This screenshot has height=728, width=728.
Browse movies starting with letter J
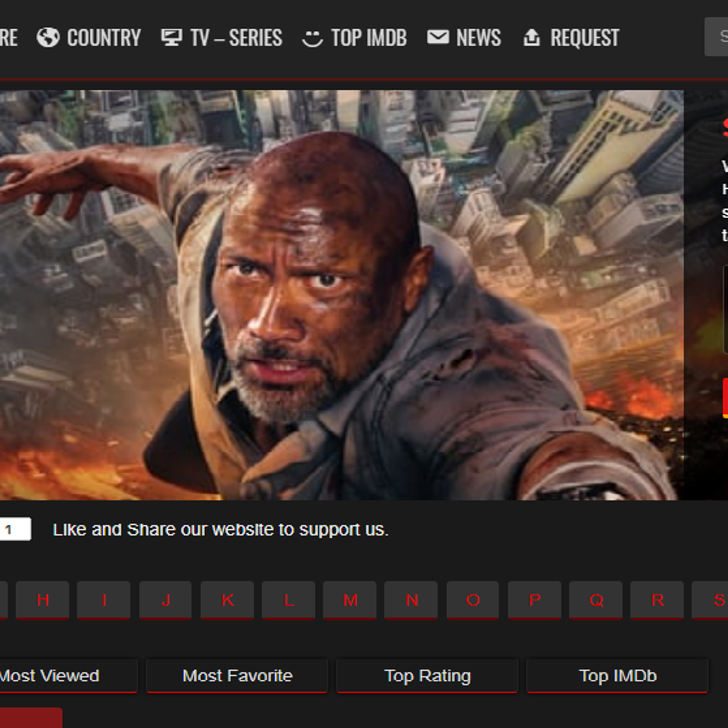click(166, 600)
